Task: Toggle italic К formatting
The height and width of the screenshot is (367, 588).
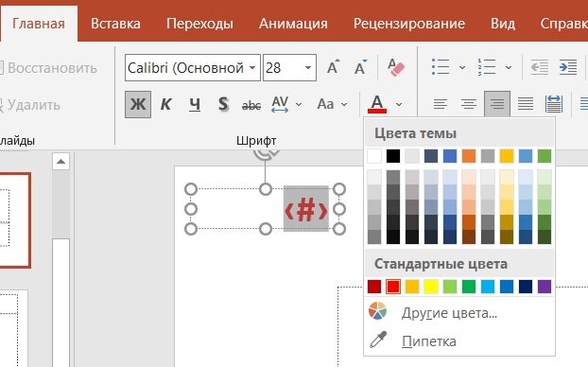Action: (165, 104)
